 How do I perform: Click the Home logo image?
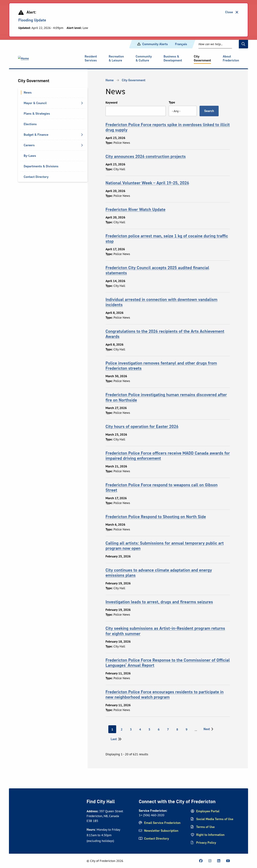coord(24,58)
